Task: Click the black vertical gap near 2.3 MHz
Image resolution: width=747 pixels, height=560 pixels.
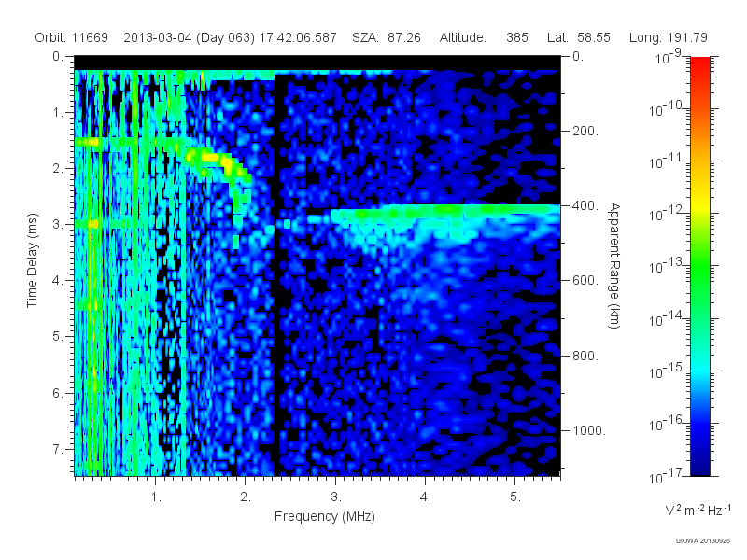Action: click(x=277, y=276)
